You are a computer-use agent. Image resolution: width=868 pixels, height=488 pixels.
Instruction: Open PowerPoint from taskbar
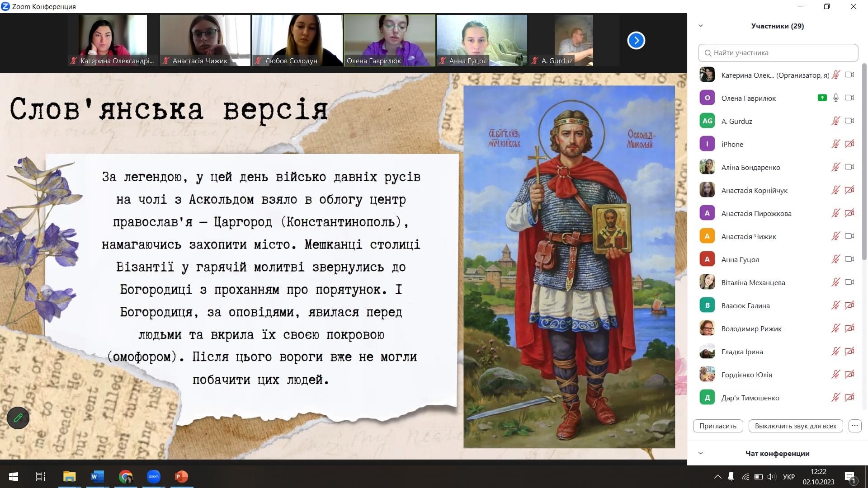tap(182, 476)
